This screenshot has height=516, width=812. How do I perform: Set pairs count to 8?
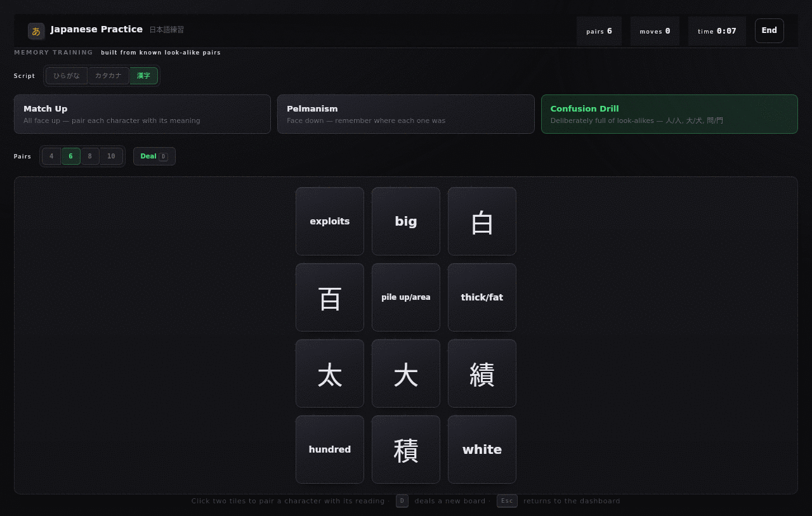90,156
